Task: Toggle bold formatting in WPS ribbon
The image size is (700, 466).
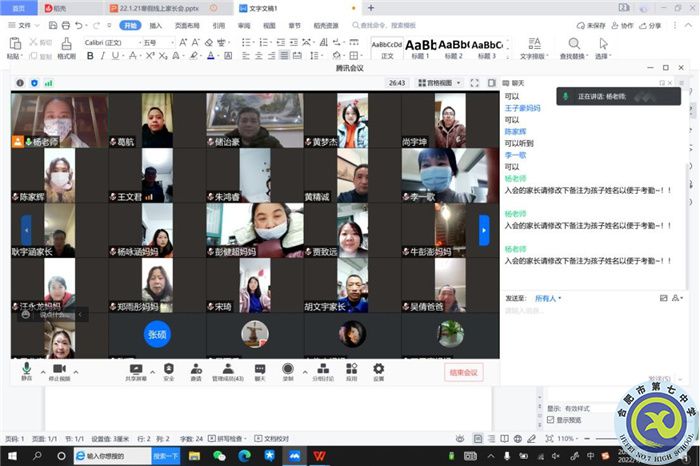Action: pyautogui.click(x=89, y=56)
